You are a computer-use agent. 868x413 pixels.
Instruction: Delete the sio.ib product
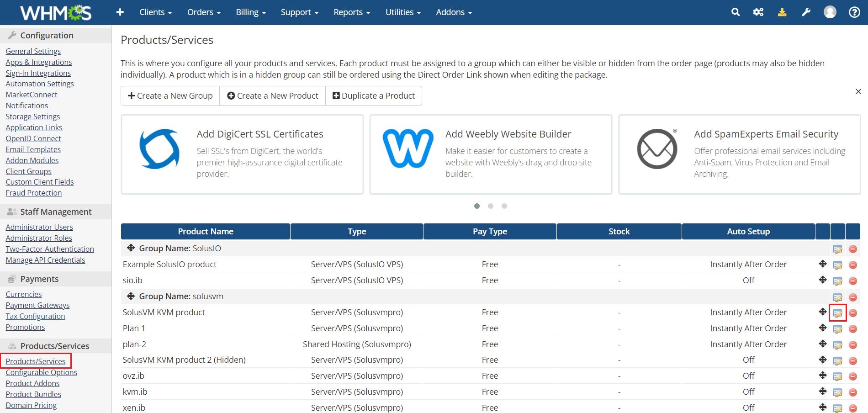point(853,281)
